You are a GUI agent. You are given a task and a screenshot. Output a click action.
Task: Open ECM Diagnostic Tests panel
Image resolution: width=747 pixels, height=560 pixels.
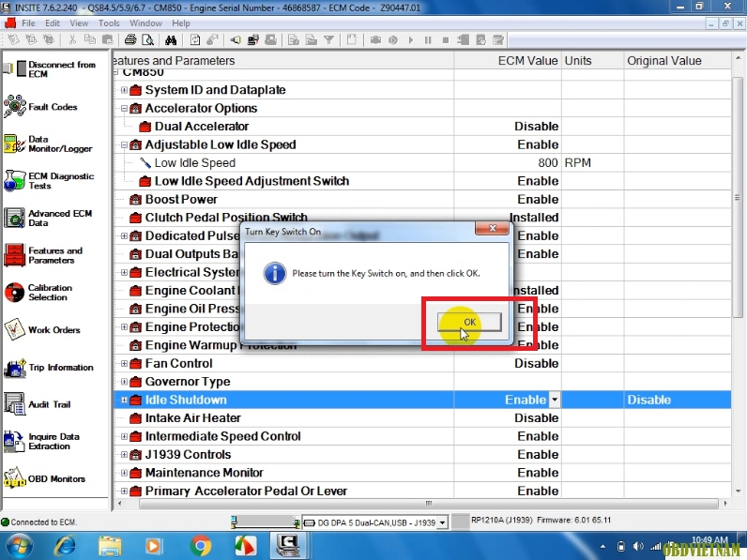point(15,181)
